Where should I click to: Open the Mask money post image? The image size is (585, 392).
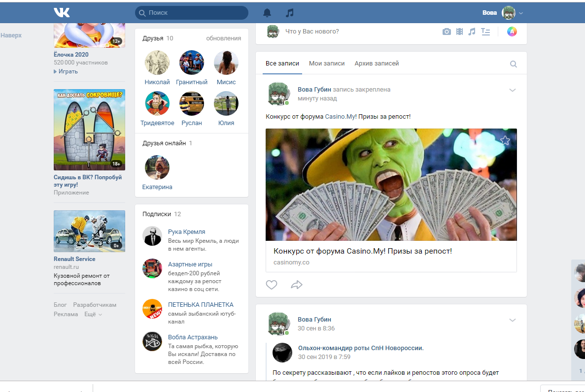(x=391, y=185)
